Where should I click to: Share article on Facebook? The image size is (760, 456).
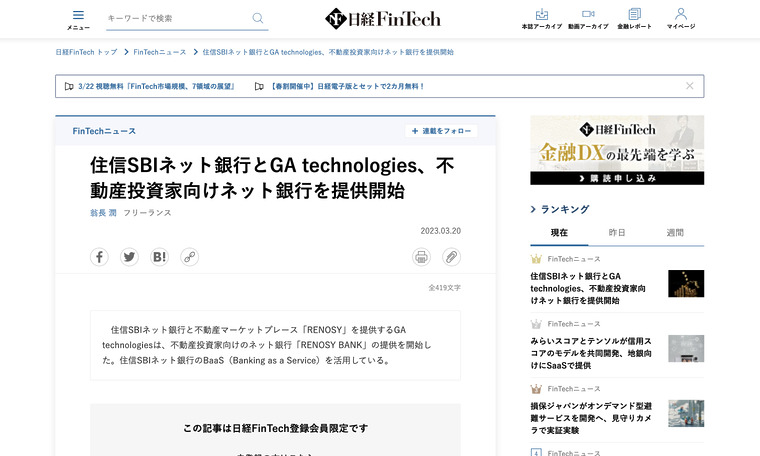point(99,257)
